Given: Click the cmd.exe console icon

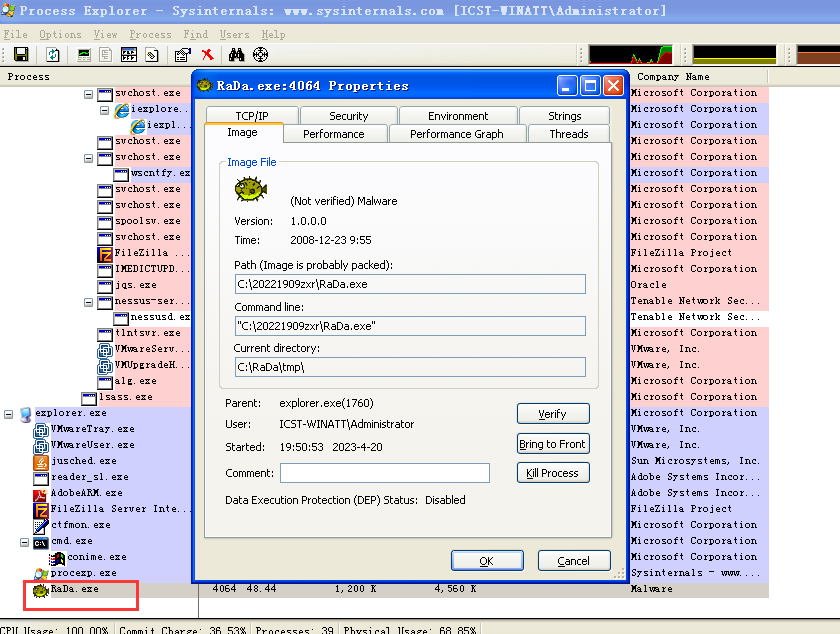Looking at the screenshot, I should coord(41,542).
